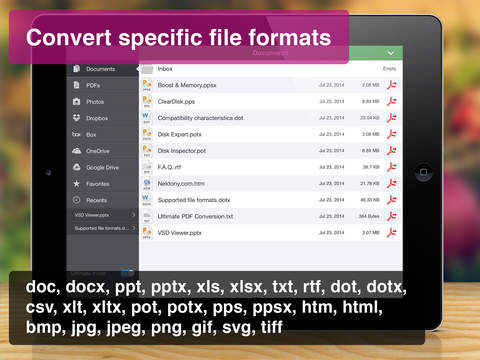This screenshot has width=480, height=360.
Task: Open the Inbox folder
Action: tap(271, 69)
